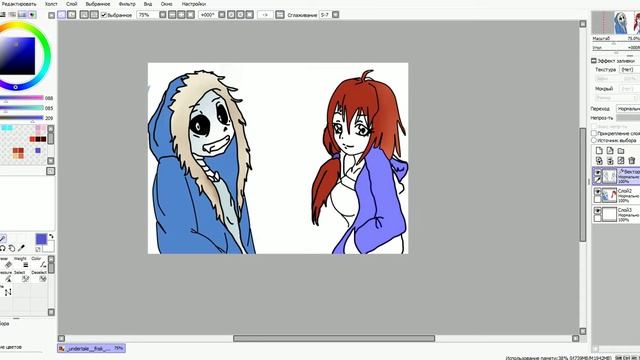Pick the cyan swatch in palette
Image resolution: width=640 pixels, height=360 pixels.
tap(7, 128)
